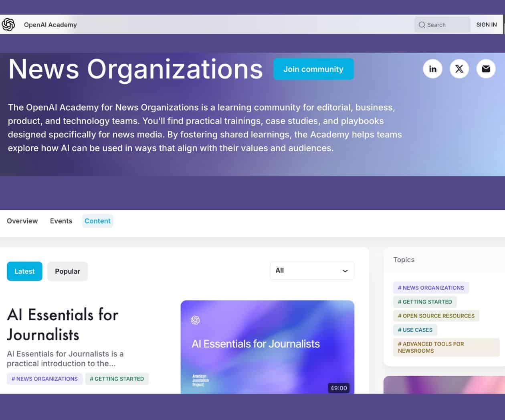Click SIGN IN in the top bar
This screenshot has height=420, width=505.
pos(486,24)
